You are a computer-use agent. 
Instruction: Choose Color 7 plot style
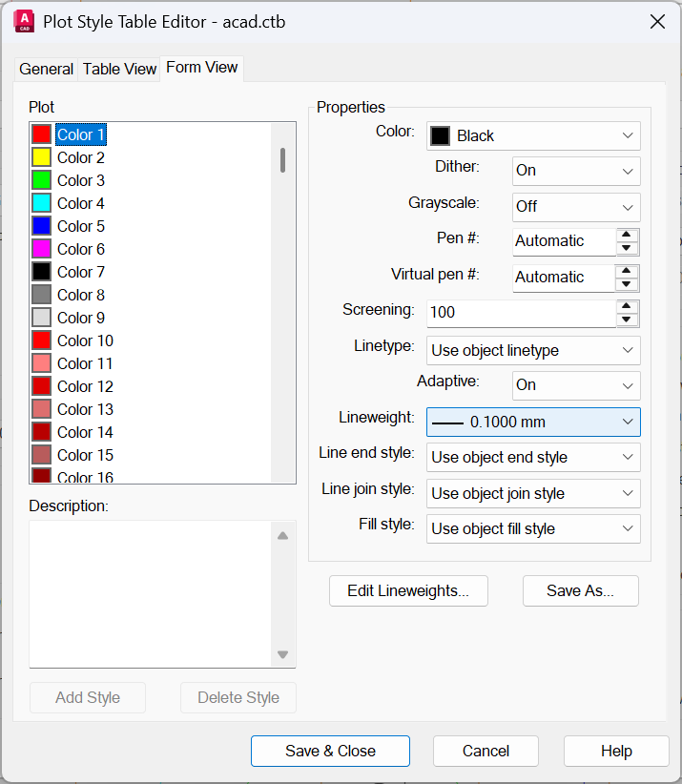click(x=80, y=272)
